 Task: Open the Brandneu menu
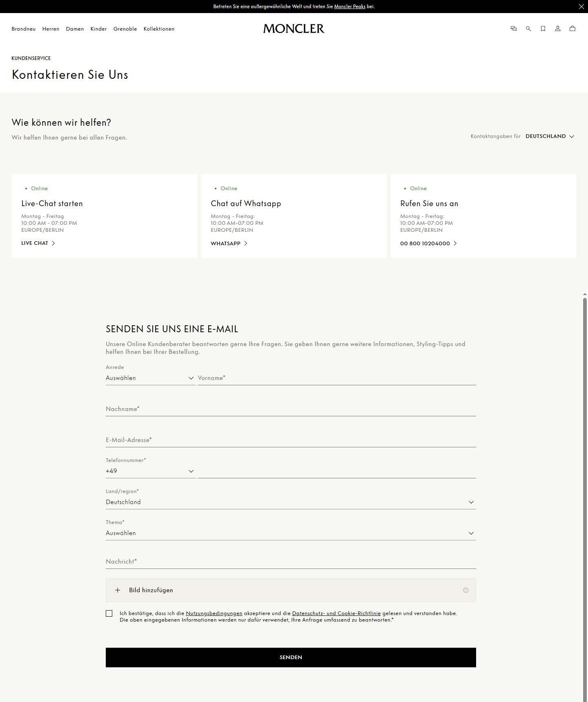coord(24,29)
